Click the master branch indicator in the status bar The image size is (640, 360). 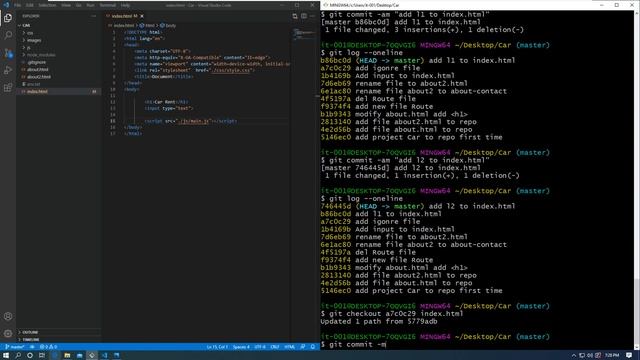[15, 347]
